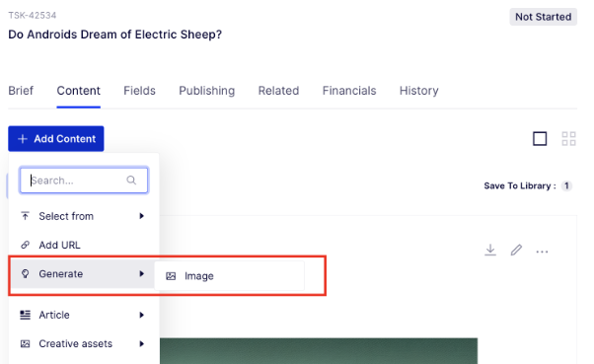Image resolution: width=594 pixels, height=364 pixels.
Task: Go to the Related tab
Action: coord(278,91)
